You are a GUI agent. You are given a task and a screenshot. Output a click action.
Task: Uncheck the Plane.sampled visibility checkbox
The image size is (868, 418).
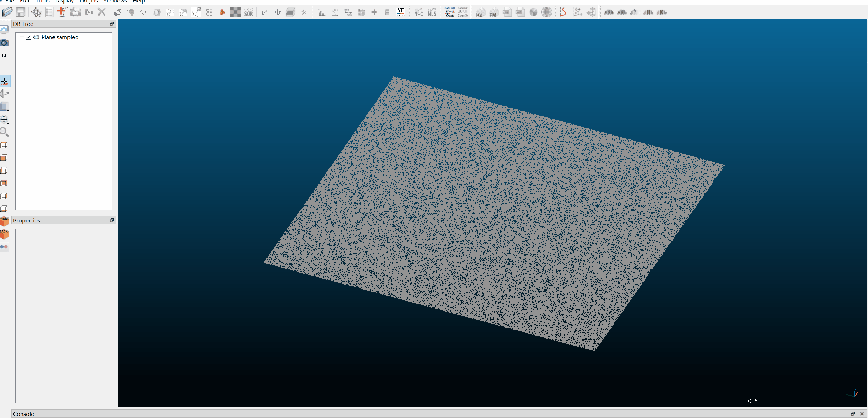click(x=28, y=37)
